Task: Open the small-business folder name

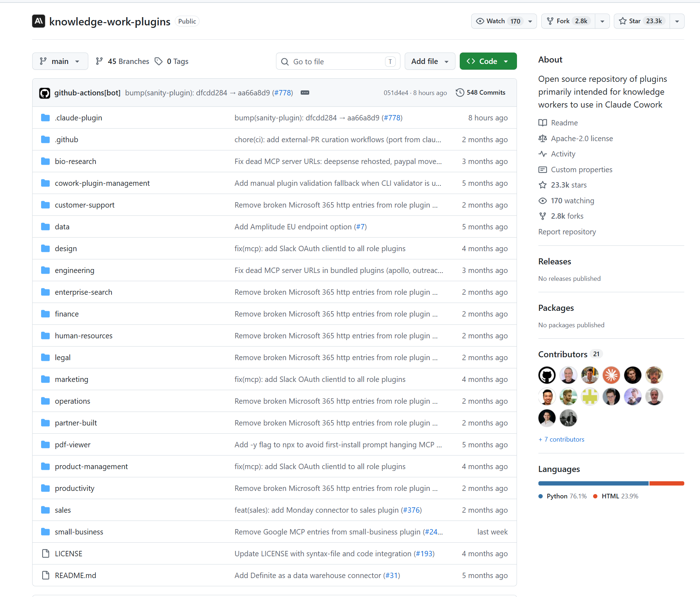Action: [x=79, y=532]
